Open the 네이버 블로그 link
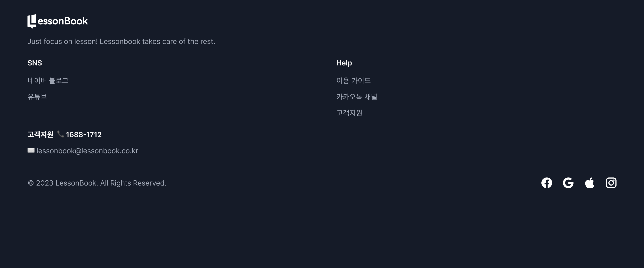Image resolution: width=644 pixels, height=268 pixels. coord(48,80)
